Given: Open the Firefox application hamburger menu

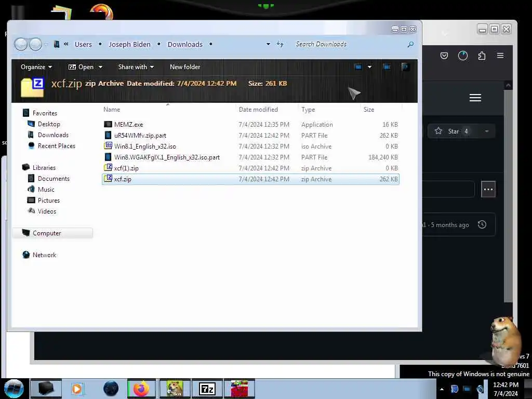Looking at the screenshot, I should coord(500,56).
